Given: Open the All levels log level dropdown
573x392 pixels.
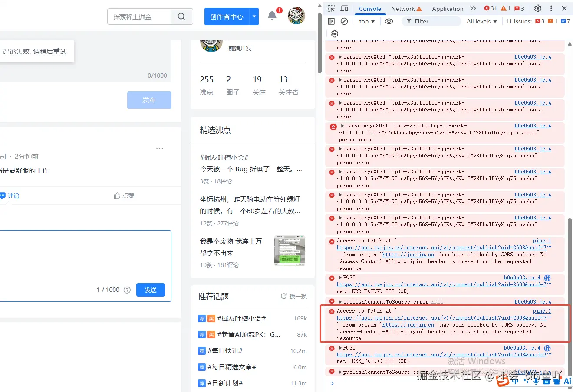Looking at the screenshot, I should coord(482,21).
